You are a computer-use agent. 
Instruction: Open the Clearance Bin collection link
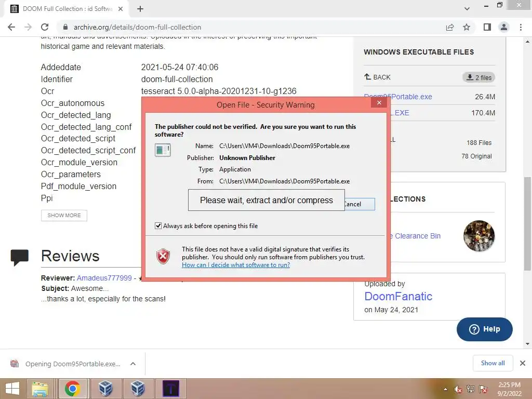point(415,236)
